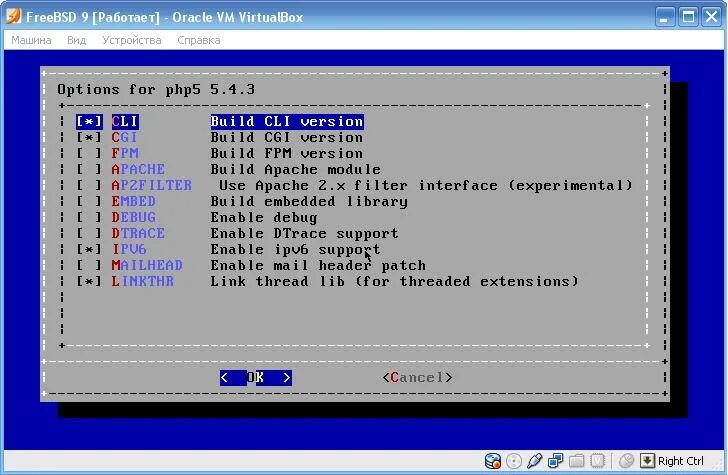The width and height of the screenshot is (728, 475).
Task: Click 'Enable DTrace support' description text
Action: coord(305,233)
